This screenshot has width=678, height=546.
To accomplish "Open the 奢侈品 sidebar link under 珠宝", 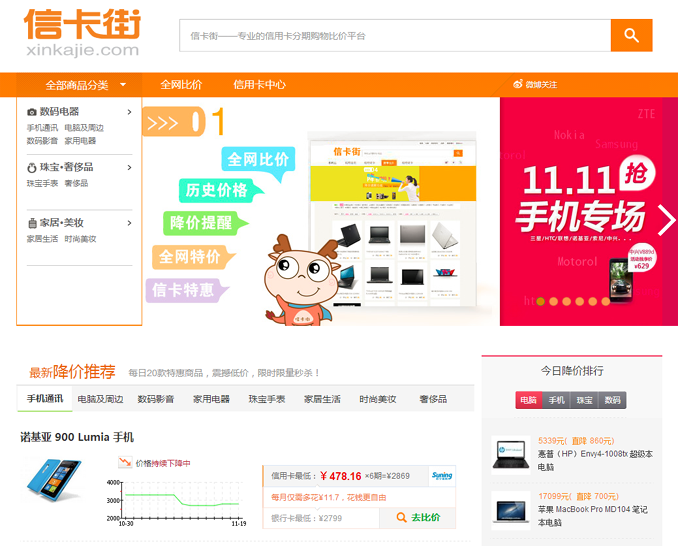I will [76, 183].
